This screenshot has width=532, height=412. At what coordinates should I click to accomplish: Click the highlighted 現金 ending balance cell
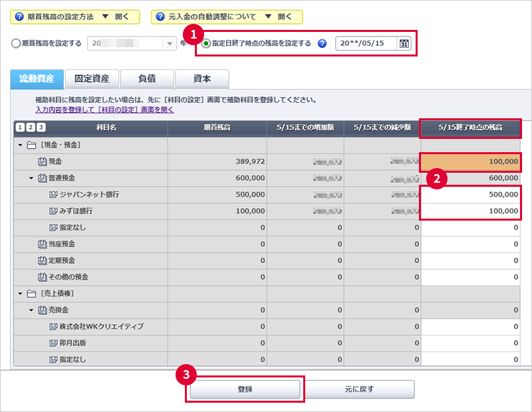(x=471, y=161)
